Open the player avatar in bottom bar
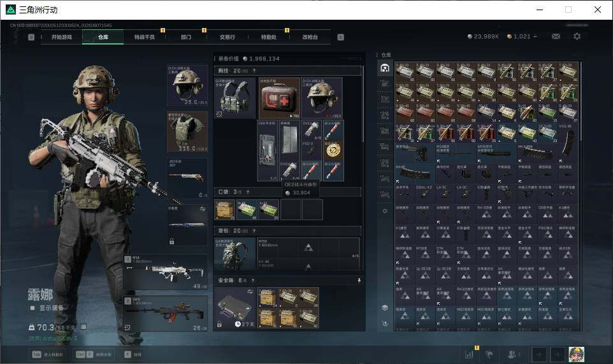This screenshot has width=613, height=364. click(x=576, y=354)
